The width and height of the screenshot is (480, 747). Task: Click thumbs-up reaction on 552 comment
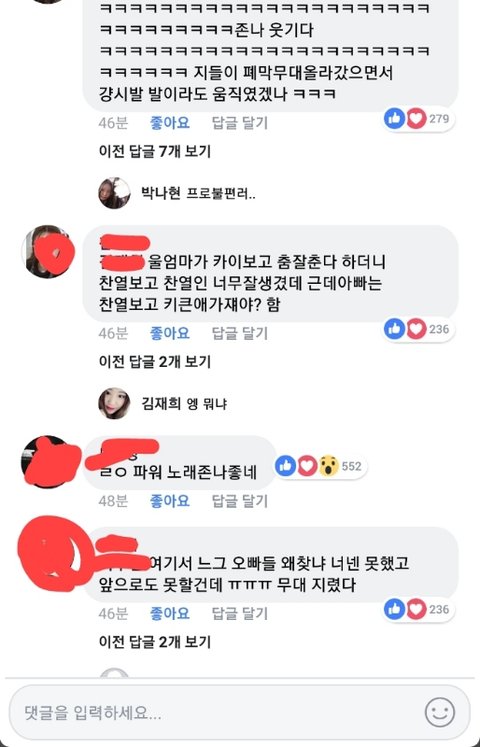tap(286, 466)
